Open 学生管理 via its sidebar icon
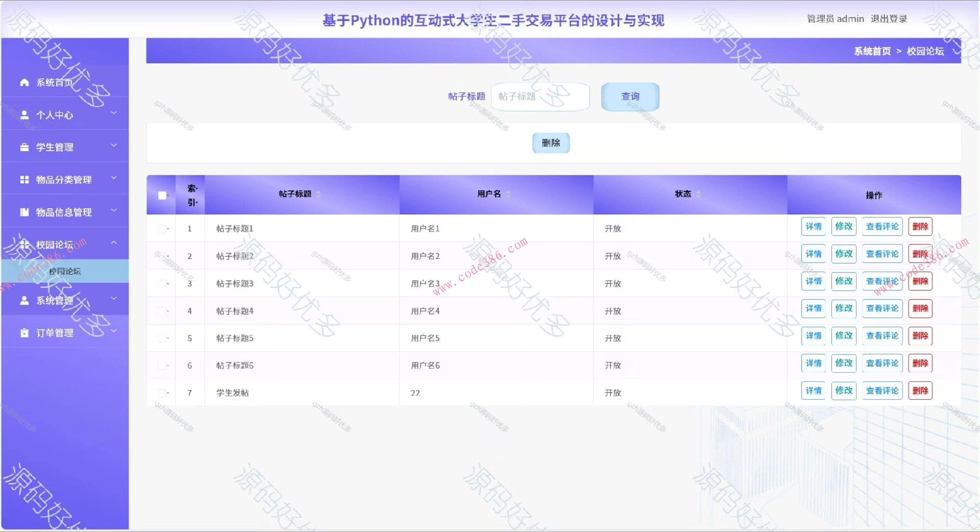This screenshot has height=532, width=980. pos(23,147)
